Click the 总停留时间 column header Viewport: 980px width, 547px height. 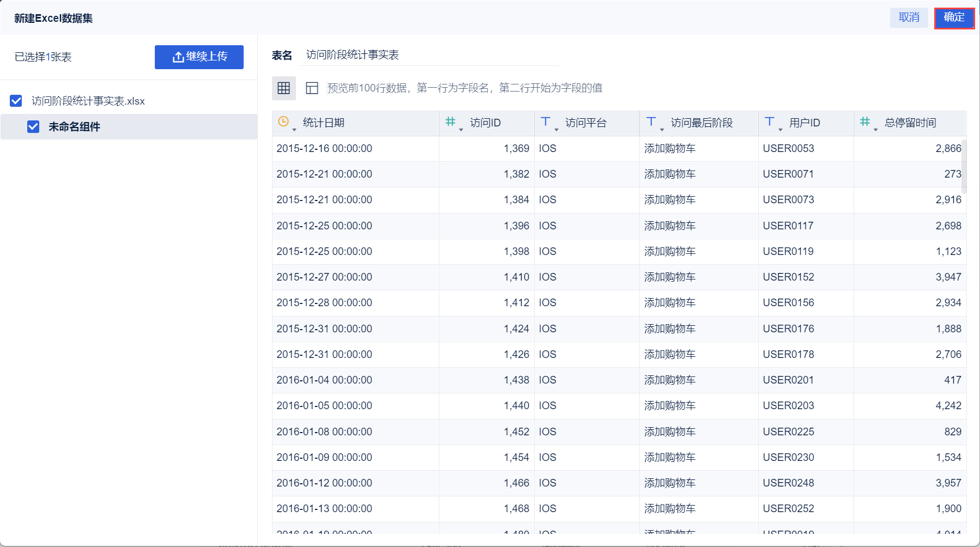point(910,123)
